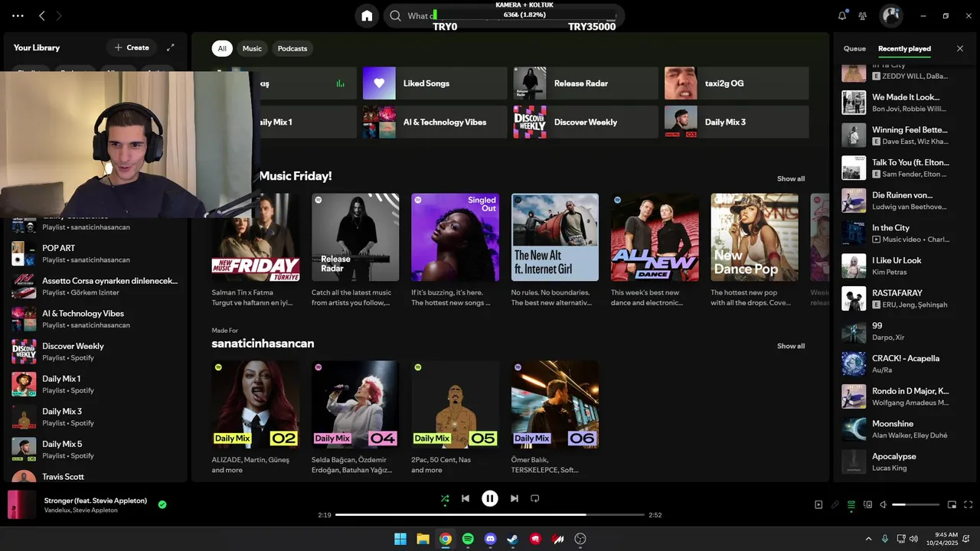This screenshot has width=980, height=551.
Task: Select the Podcasts filter chip
Action: (x=292, y=48)
